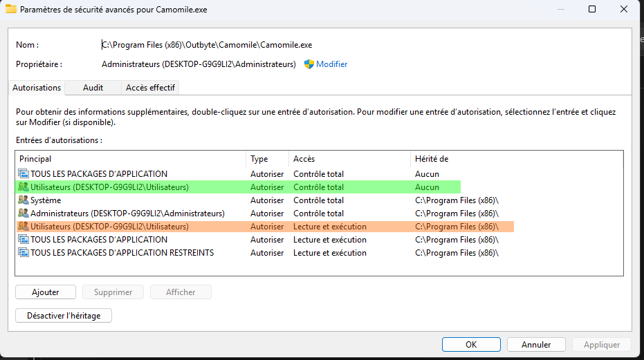Cancel the dialog with Annuler
The height and width of the screenshot is (360, 644).
pos(536,344)
